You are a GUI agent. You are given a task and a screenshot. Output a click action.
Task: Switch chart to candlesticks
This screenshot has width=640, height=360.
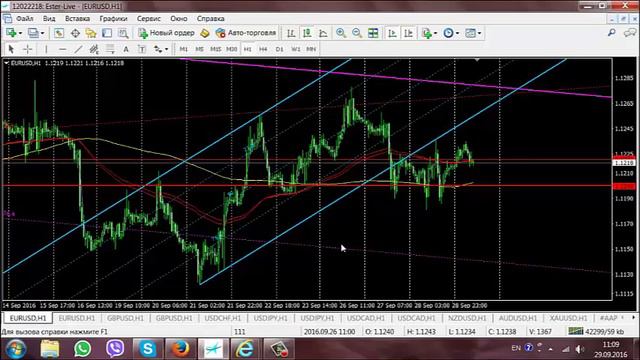[307, 33]
